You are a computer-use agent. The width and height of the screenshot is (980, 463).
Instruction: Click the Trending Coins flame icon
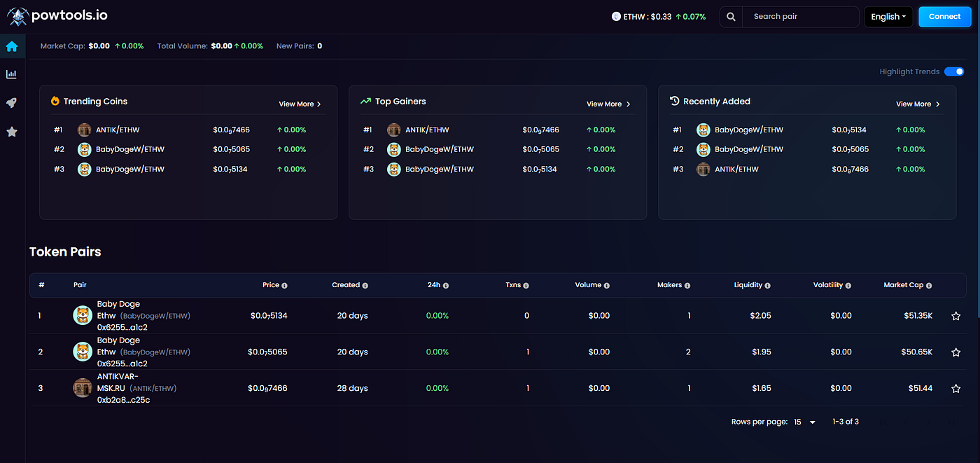point(55,101)
